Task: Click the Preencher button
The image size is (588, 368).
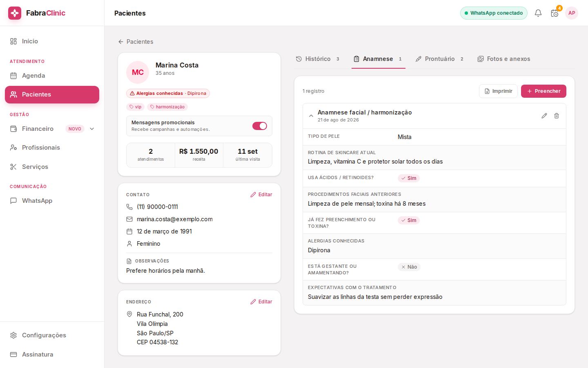Action: coord(543,91)
